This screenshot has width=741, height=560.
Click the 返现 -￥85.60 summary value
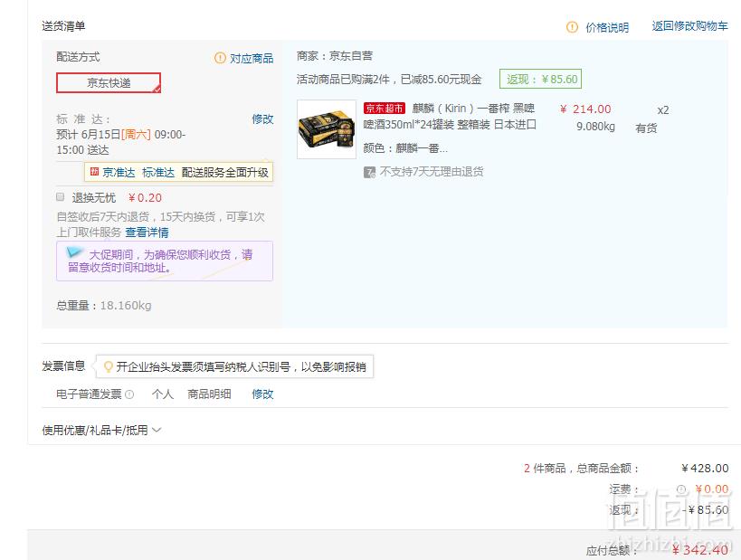pos(705,510)
